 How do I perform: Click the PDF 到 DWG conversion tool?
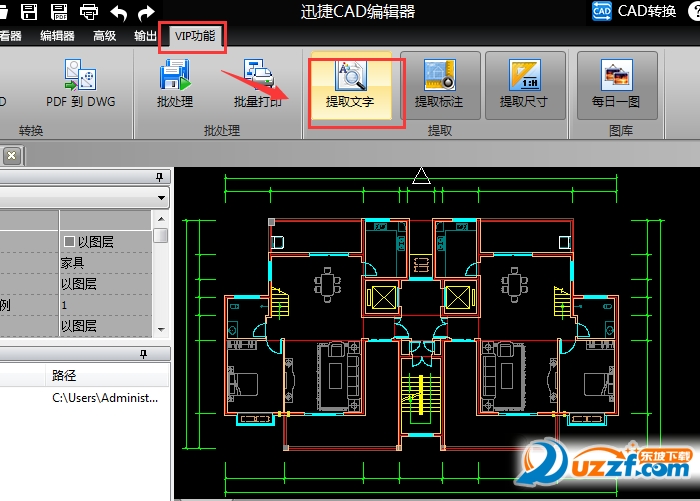pyautogui.click(x=81, y=84)
